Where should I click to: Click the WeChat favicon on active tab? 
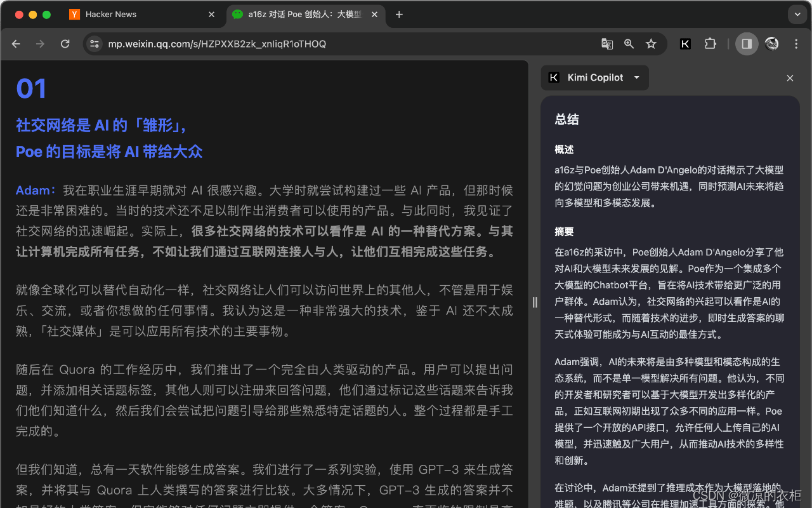pos(237,14)
